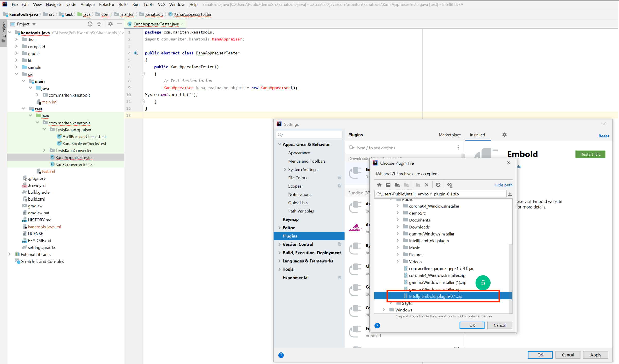Jump to project directory in file chooser
The height and width of the screenshot is (364, 619).
397,185
